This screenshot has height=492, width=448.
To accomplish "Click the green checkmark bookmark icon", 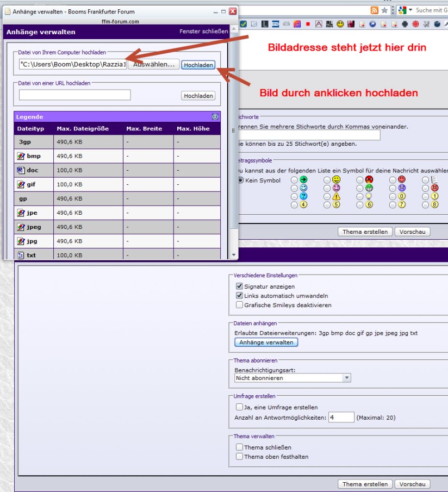I will point(243,24).
